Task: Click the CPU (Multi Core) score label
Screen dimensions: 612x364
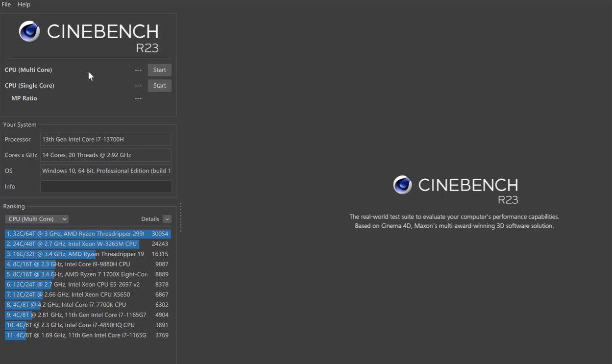Action: coord(28,70)
